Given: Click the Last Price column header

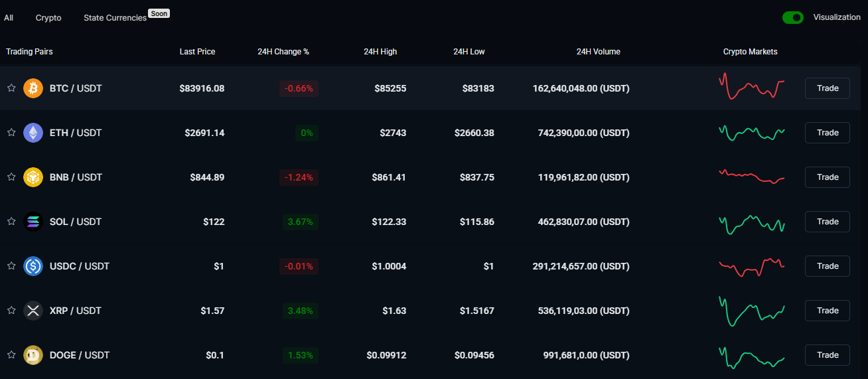Looking at the screenshot, I should 197,52.
